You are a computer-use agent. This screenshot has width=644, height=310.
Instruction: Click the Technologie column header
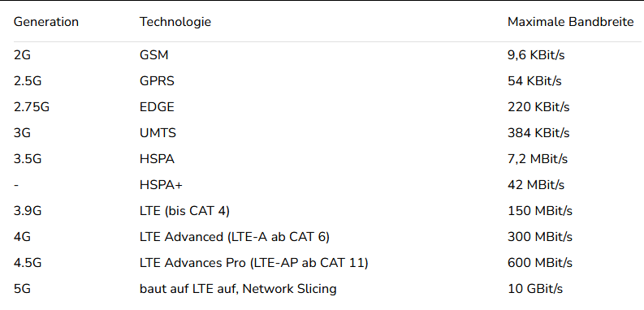(x=175, y=22)
